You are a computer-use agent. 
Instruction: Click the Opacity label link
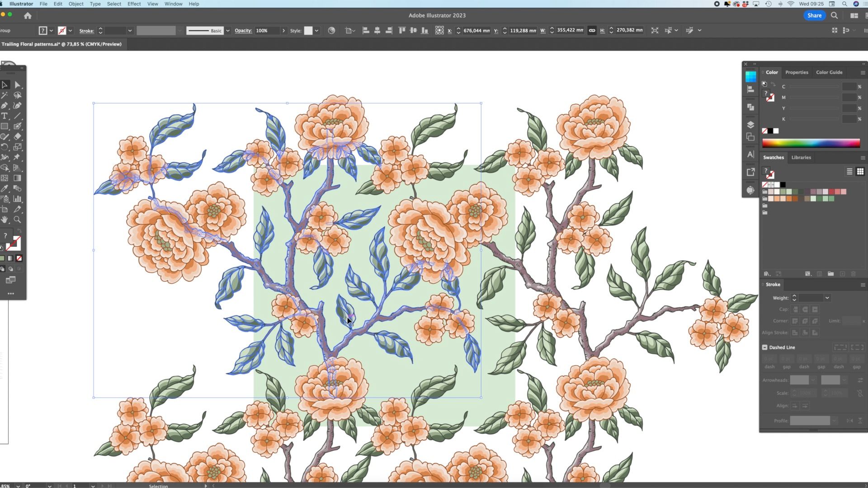click(243, 31)
